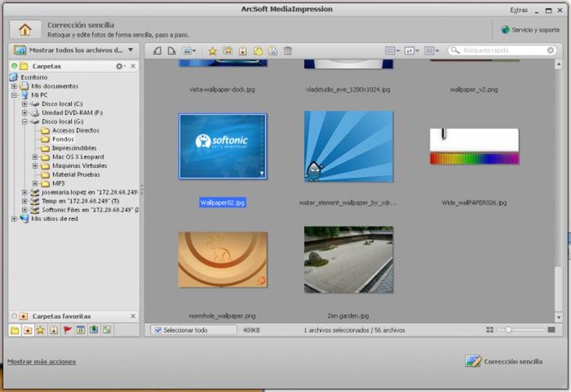The height and width of the screenshot is (392, 571).
Task: Select the Carpetas favoritas radio button
Action: click(x=14, y=316)
